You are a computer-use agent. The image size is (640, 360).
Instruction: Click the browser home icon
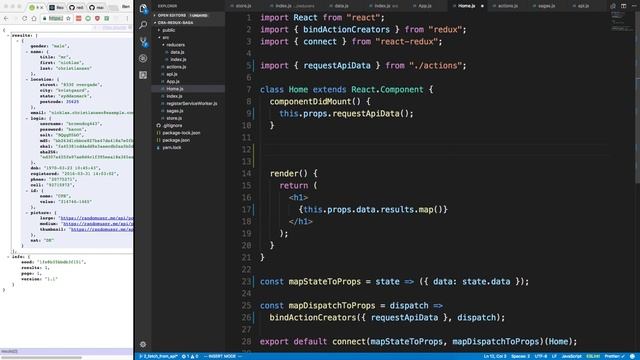coord(34,18)
